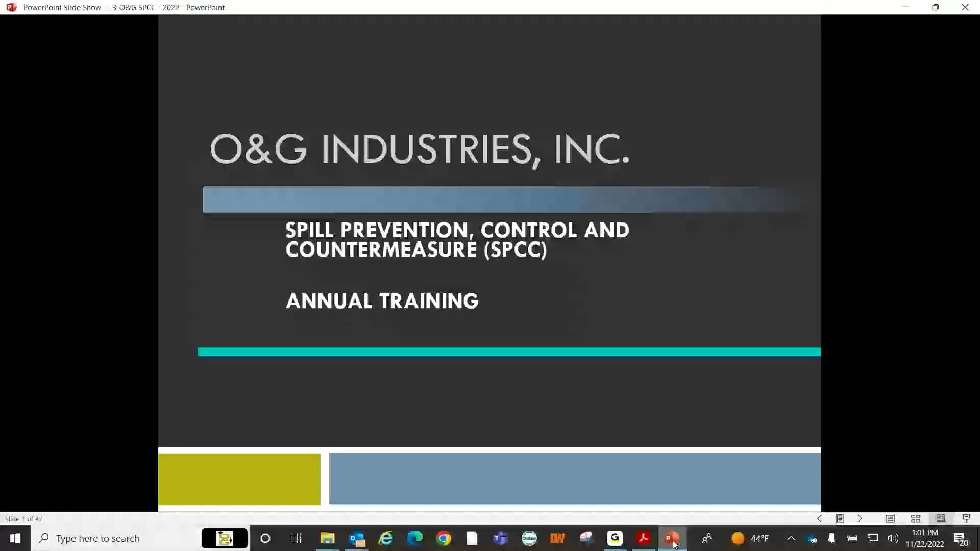Open the slide navigation menu in slideshow bar

840,518
